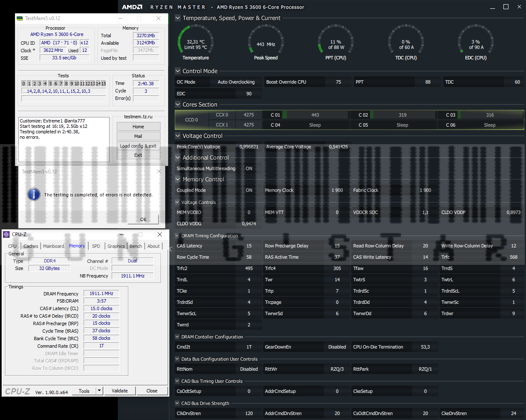Image resolution: width=526 pixels, height=420 pixels.
Task: Collapse the DRAM Contoller Configuration section
Action: click(177, 337)
